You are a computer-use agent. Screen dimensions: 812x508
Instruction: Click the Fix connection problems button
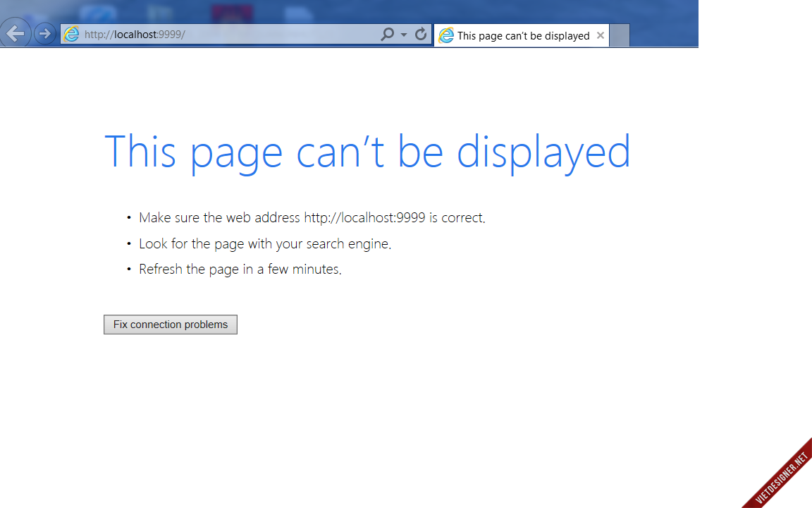(x=171, y=325)
